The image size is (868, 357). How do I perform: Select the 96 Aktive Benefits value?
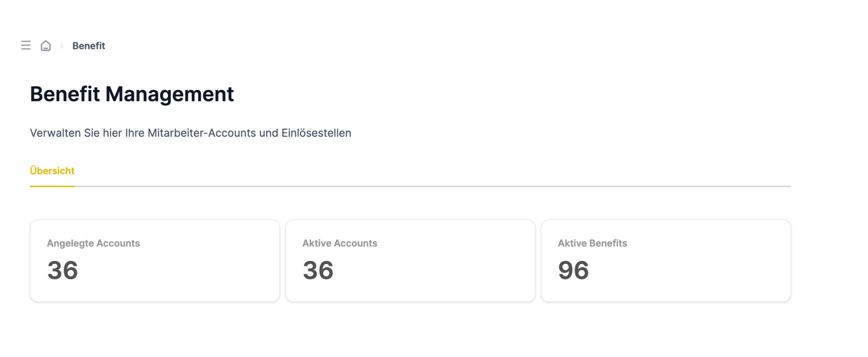coord(573,271)
